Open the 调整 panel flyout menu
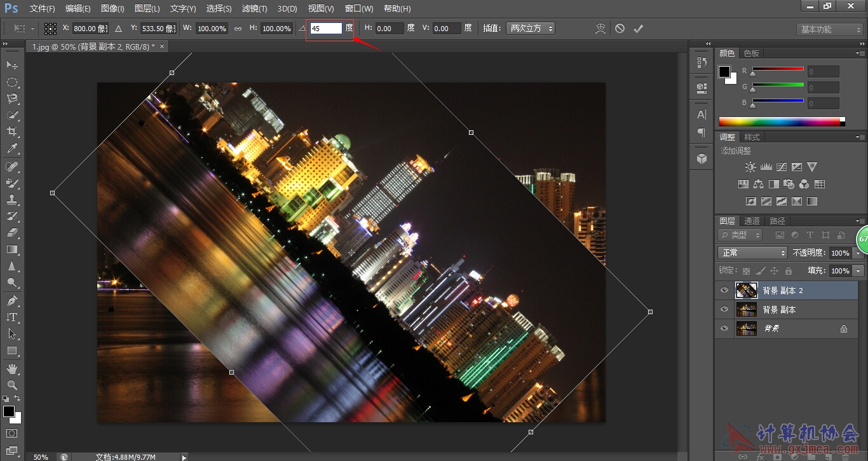 [x=860, y=137]
